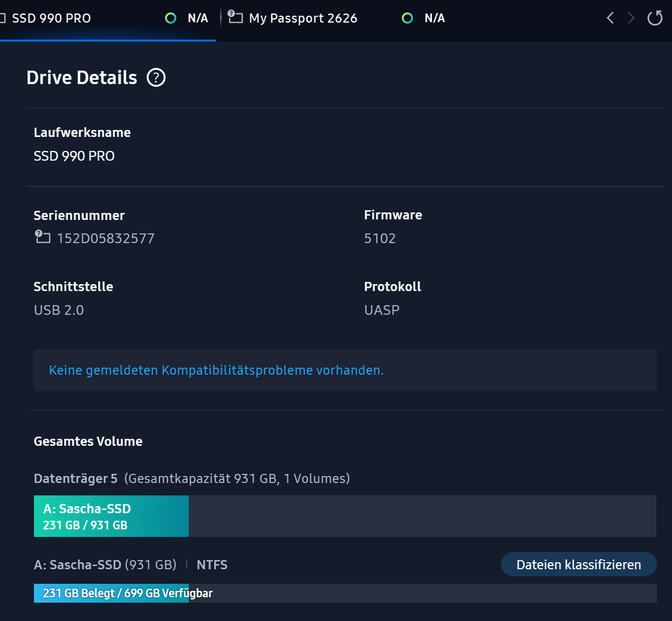Click N/A status next to My Passport 2626
The image size is (672, 621).
point(435,18)
